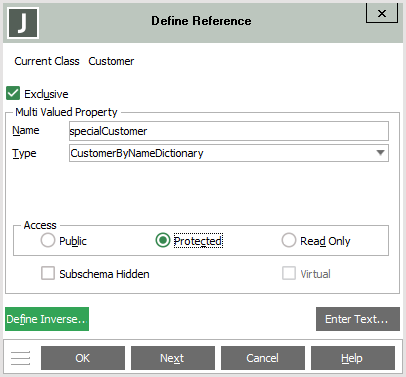Enable the Subschema Hidden checkbox
The height and width of the screenshot is (377, 406).
[48, 273]
